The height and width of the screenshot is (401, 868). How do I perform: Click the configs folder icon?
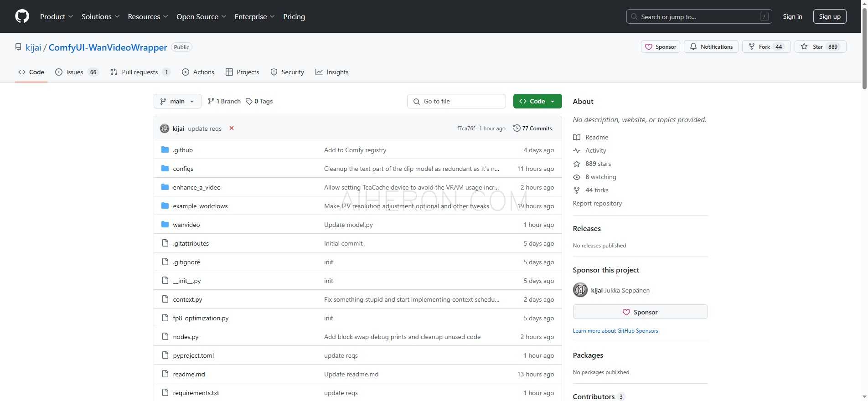pos(165,169)
